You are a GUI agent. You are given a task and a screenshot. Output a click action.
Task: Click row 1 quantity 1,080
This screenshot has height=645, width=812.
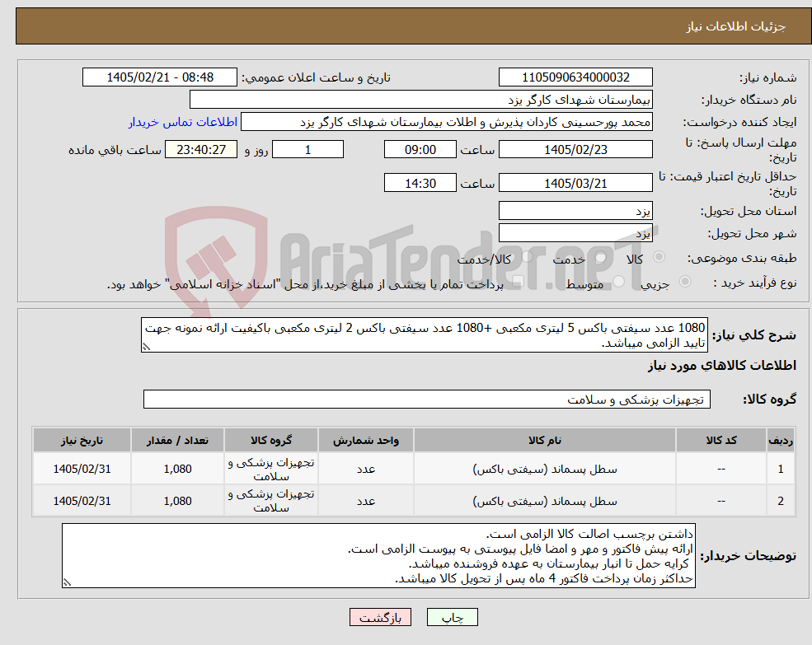pos(177,469)
